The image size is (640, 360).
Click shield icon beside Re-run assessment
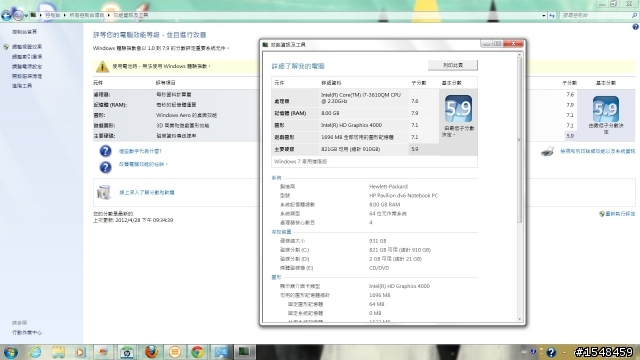[602, 214]
